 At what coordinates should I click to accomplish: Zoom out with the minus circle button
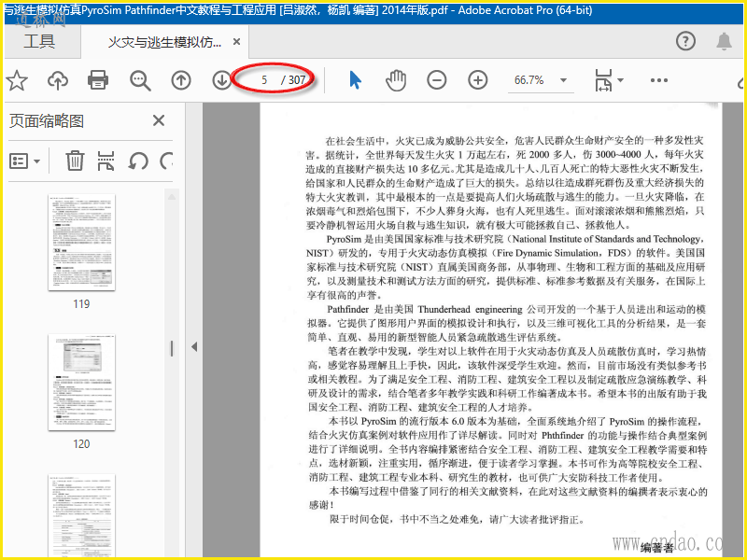tap(436, 80)
